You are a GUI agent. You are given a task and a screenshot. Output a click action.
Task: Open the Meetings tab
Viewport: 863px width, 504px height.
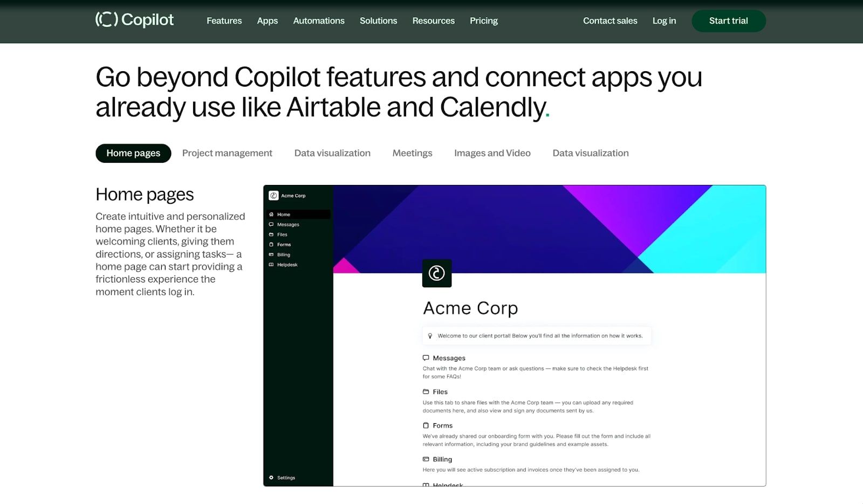[412, 153]
